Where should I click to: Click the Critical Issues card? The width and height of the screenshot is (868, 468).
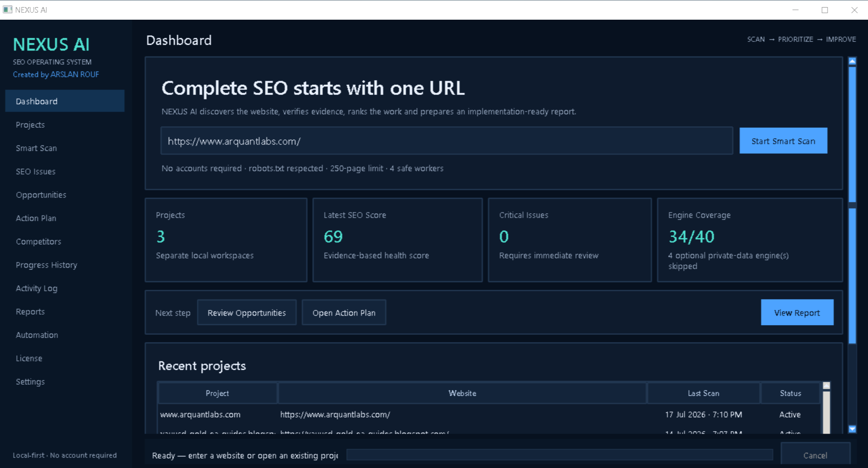pyautogui.click(x=570, y=240)
